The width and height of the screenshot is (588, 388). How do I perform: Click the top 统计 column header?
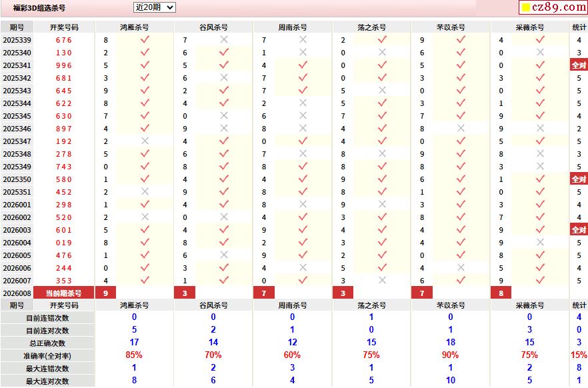point(579,27)
